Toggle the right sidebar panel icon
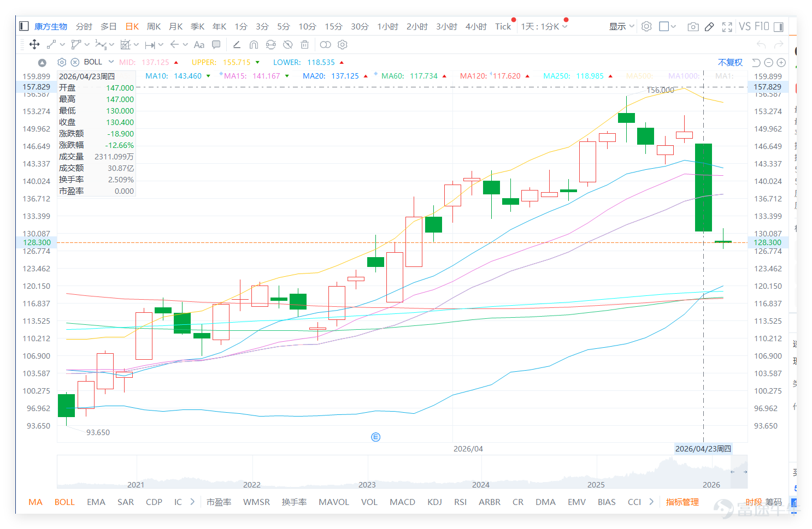This screenshot has width=812, height=529. pos(779,26)
